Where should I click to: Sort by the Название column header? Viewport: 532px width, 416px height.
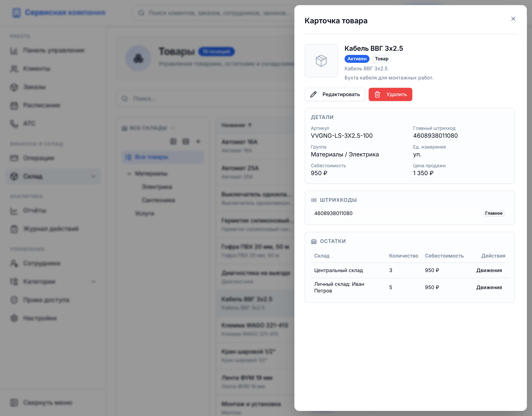236,125
